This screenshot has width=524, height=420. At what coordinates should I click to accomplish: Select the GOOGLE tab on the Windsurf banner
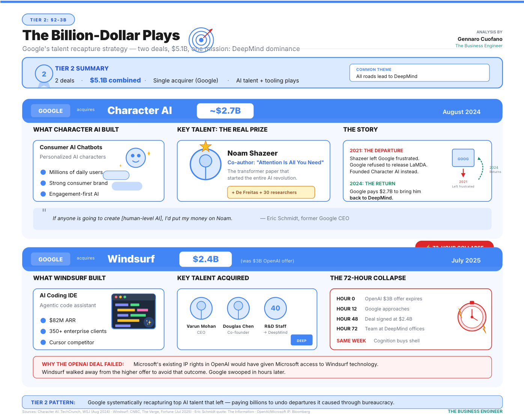[x=50, y=259]
